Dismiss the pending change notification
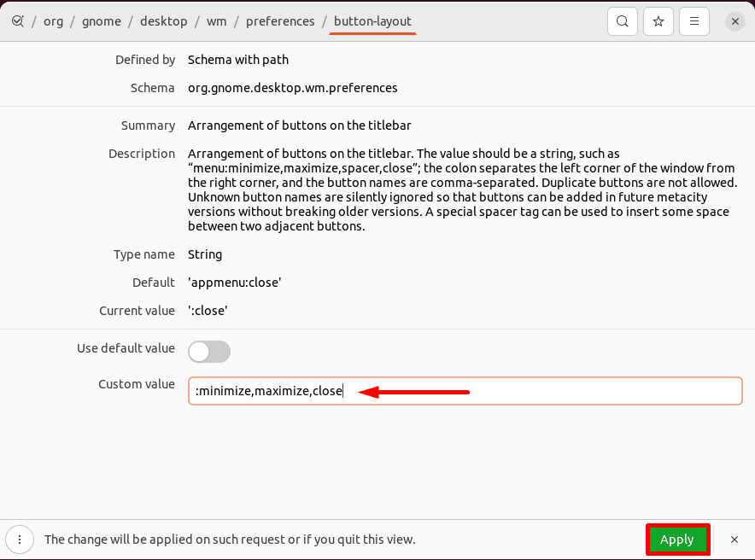The image size is (755, 560). (734, 540)
